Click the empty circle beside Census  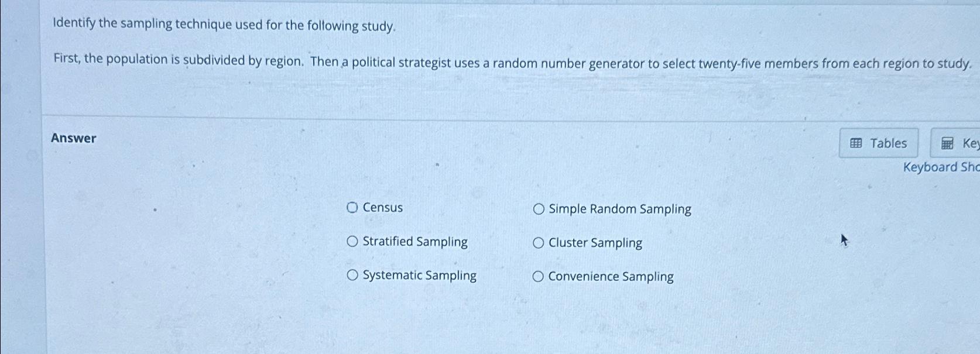(x=352, y=207)
